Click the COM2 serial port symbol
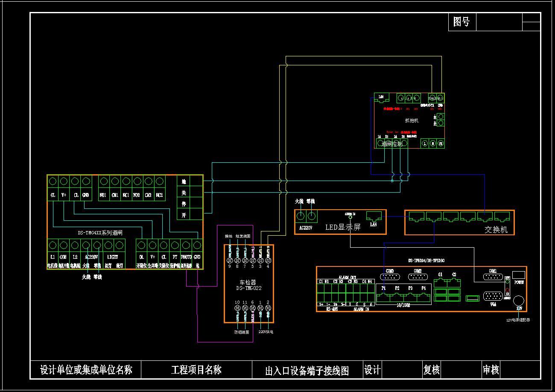The image size is (555, 392). point(418,277)
